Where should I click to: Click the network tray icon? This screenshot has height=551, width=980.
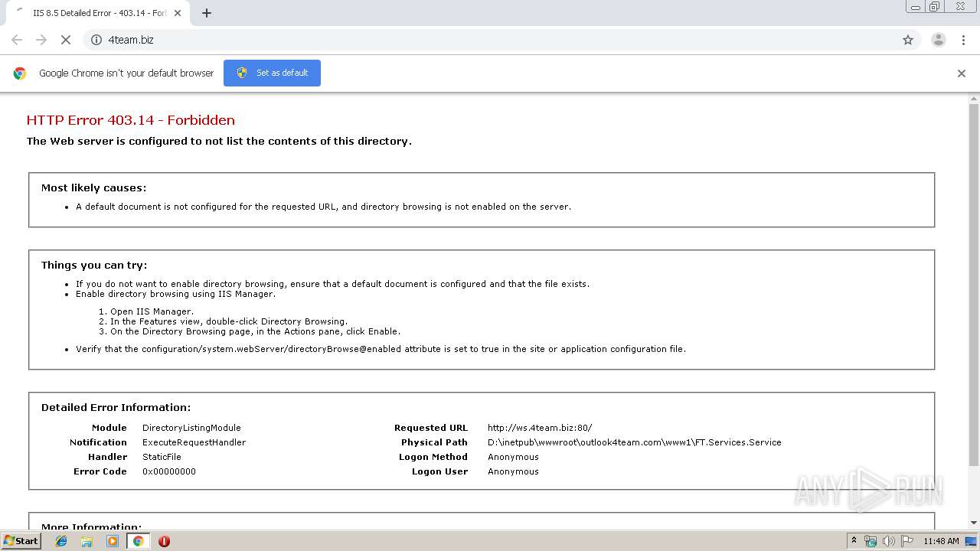[x=871, y=541]
